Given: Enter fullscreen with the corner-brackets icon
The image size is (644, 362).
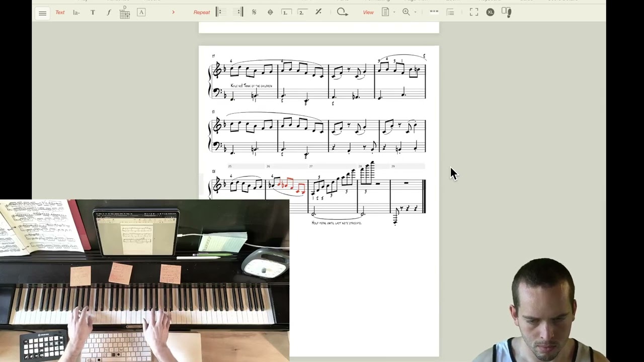Looking at the screenshot, I should point(474,12).
